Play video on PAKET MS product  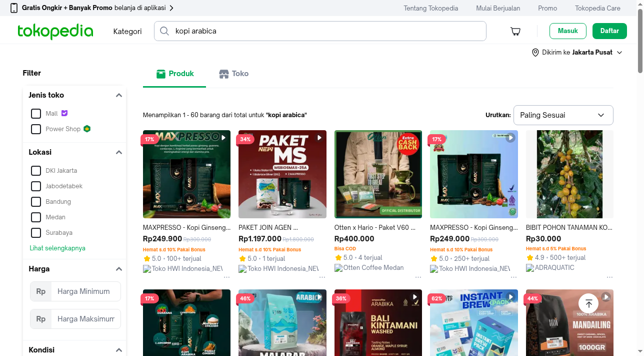tap(319, 138)
